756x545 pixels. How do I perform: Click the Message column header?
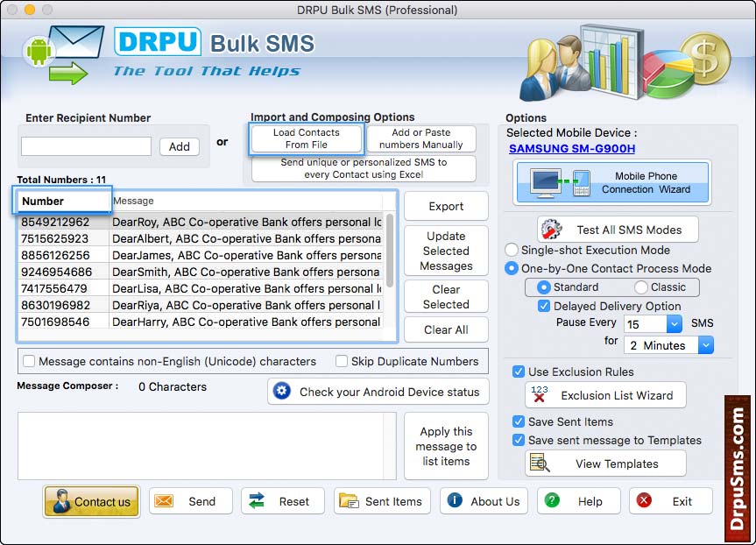tap(247, 201)
